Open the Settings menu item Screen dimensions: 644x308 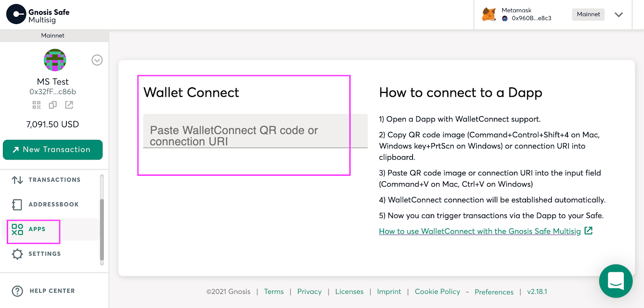click(50, 254)
